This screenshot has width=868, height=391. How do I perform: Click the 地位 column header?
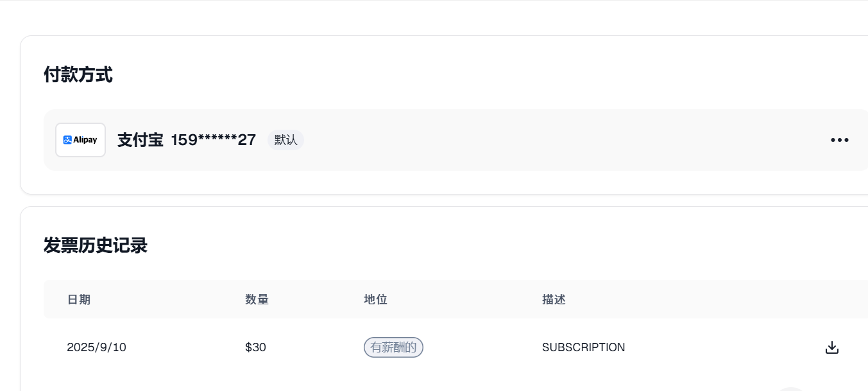tap(375, 299)
